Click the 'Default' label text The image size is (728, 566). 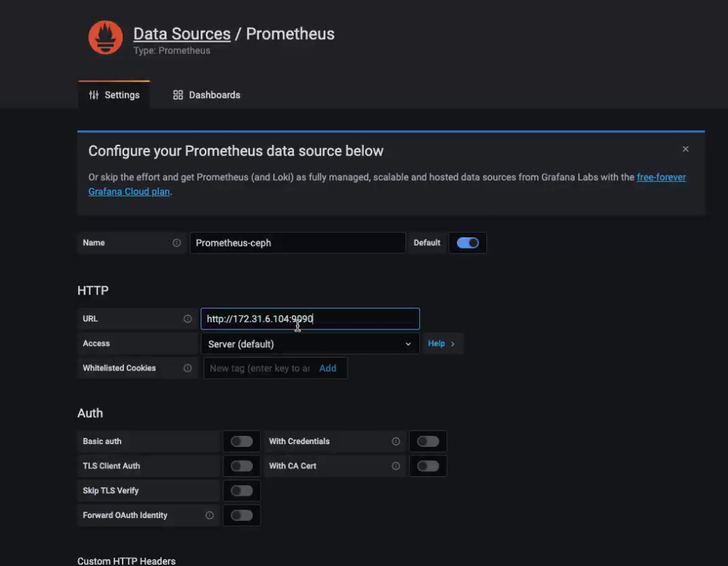point(426,243)
